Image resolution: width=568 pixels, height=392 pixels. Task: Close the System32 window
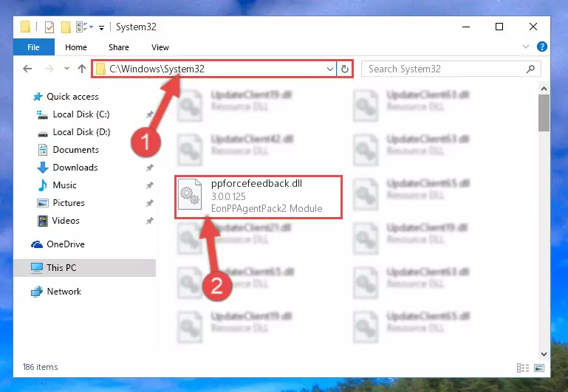pyautogui.click(x=533, y=27)
